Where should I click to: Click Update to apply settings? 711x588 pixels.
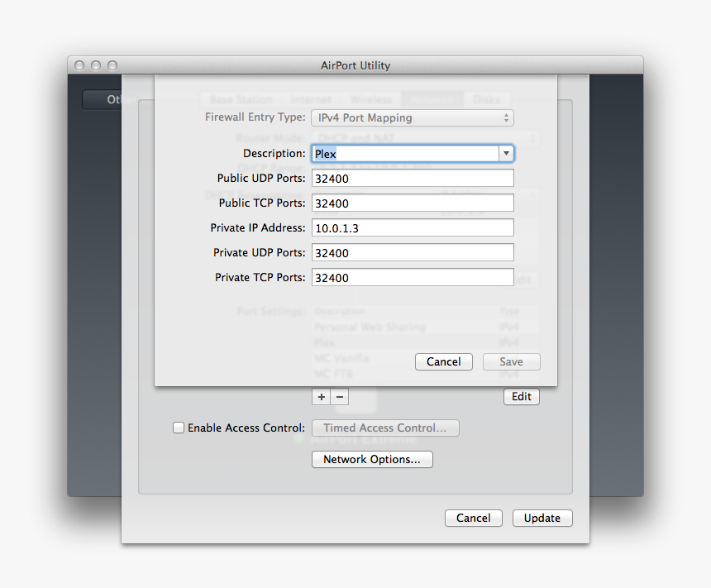click(x=542, y=519)
